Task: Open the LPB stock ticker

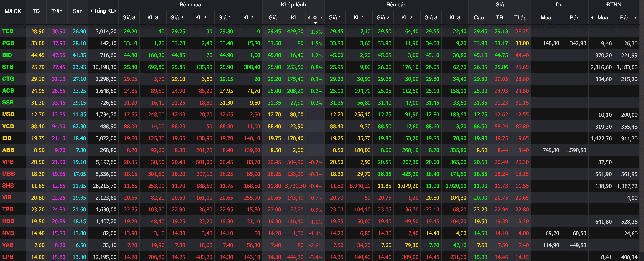Action: pos(8,257)
